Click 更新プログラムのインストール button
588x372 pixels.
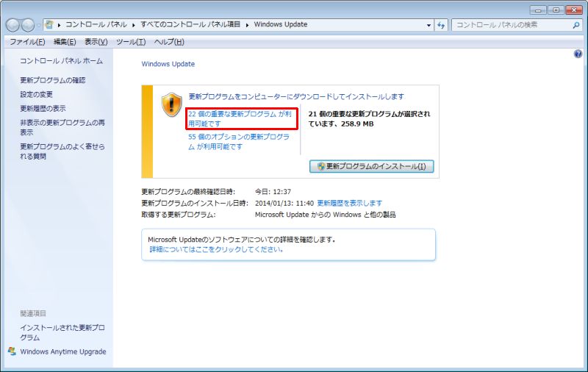pos(372,166)
